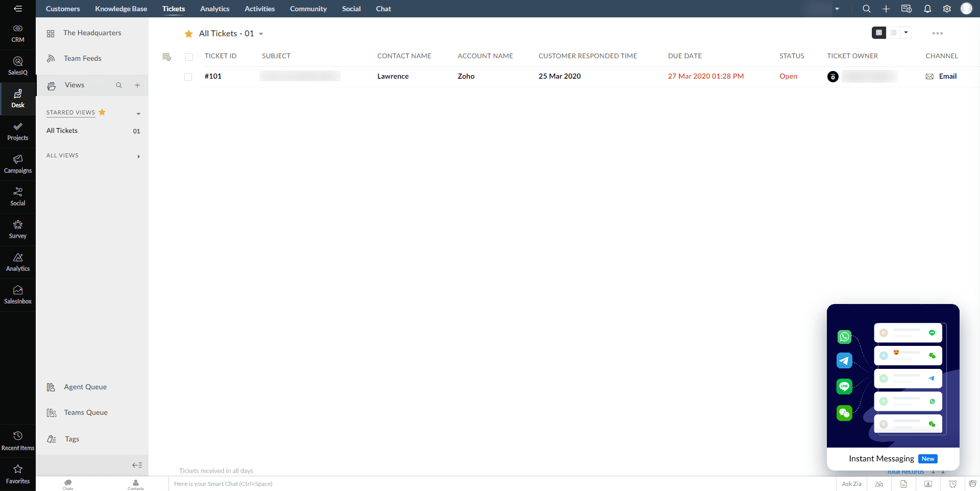Image resolution: width=980 pixels, height=491 pixels.
Task: Collapse the left panel with arrow icon
Action: pyautogui.click(x=137, y=465)
